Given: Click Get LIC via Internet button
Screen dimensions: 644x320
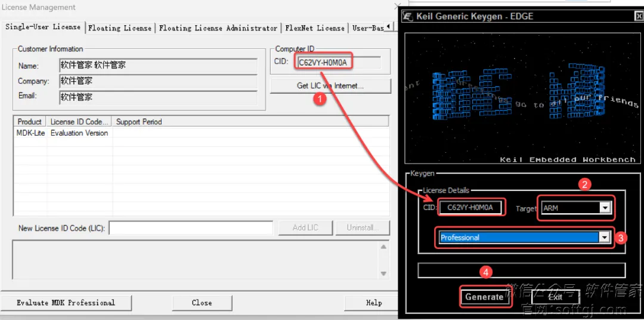Looking at the screenshot, I should pos(330,86).
